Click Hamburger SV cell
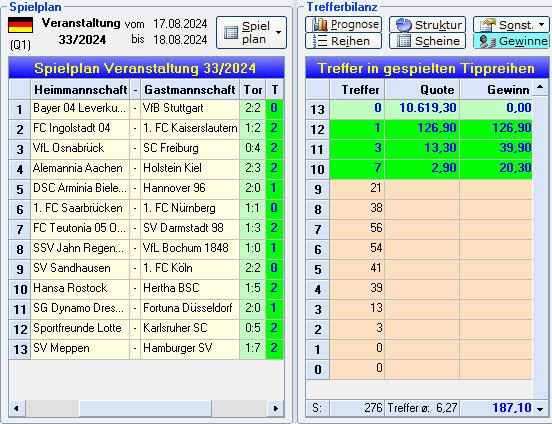Image resolution: width=552 pixels, height=424 pixels. point(190,349)
